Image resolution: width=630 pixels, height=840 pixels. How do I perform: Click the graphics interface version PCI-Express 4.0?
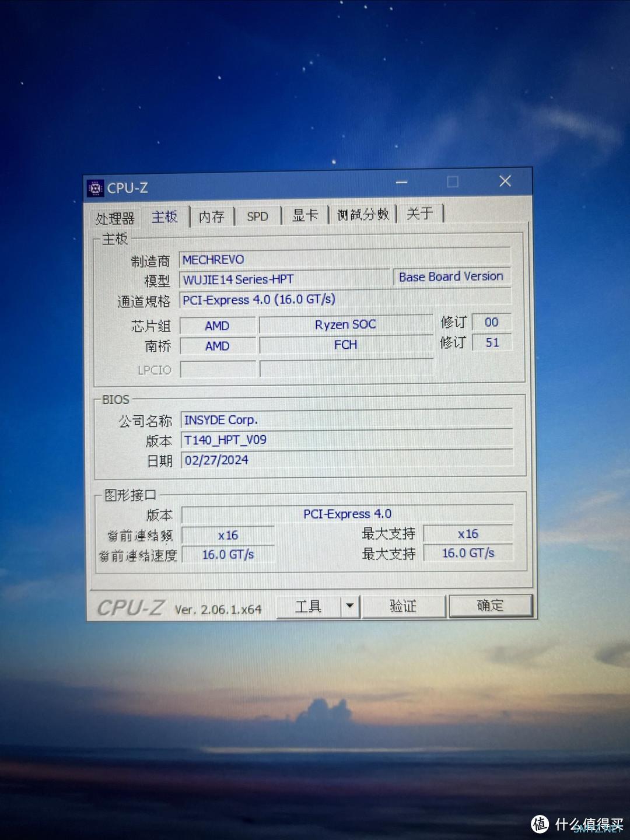click(x=348, y=514)
